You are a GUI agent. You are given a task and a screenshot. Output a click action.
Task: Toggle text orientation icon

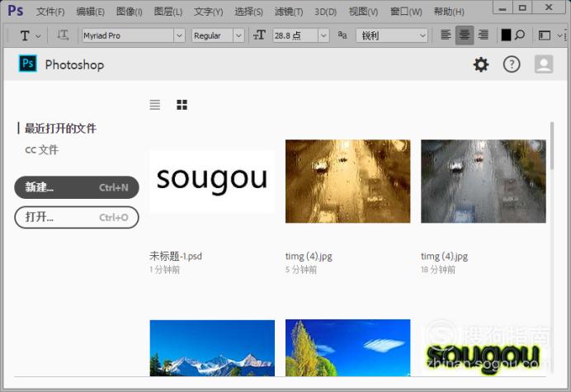coord(63,35)
